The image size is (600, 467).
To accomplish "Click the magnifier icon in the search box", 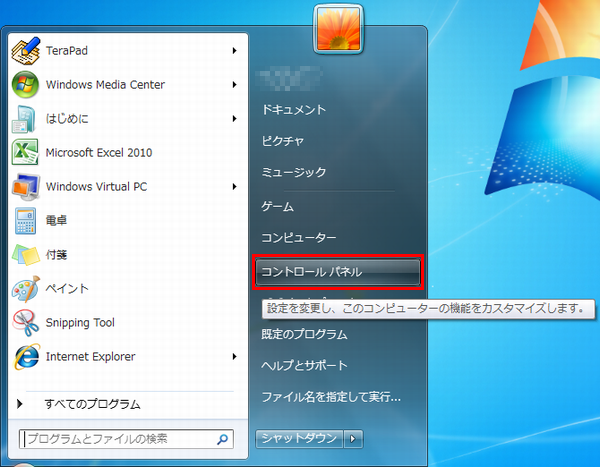I will point(222,439).
